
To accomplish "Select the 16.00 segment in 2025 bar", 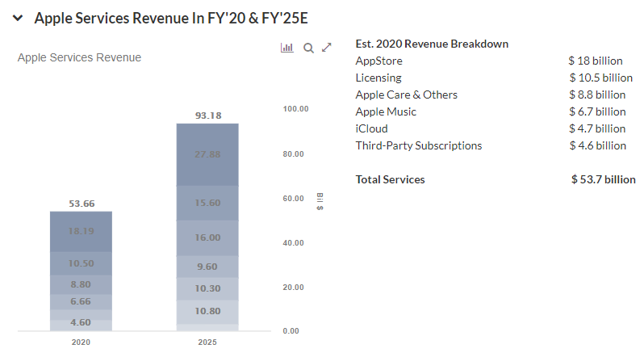I will coord(207,237).
